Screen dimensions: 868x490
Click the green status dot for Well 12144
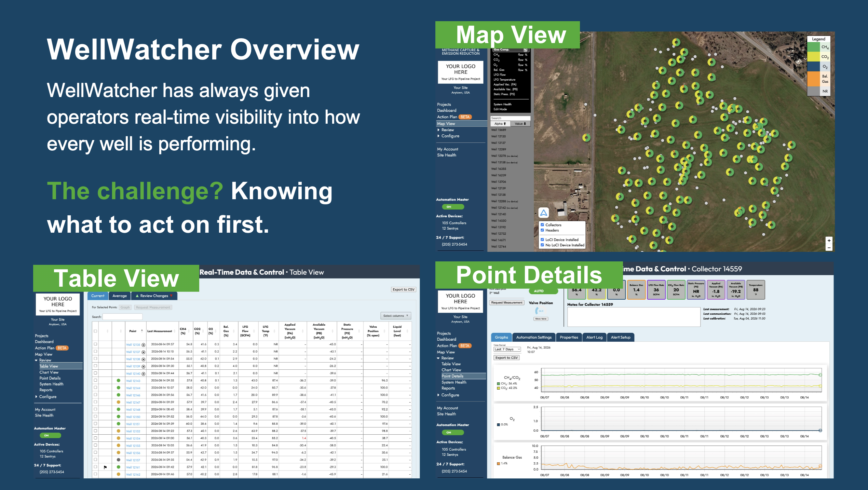pyautogui.click(x=118, y=387)
